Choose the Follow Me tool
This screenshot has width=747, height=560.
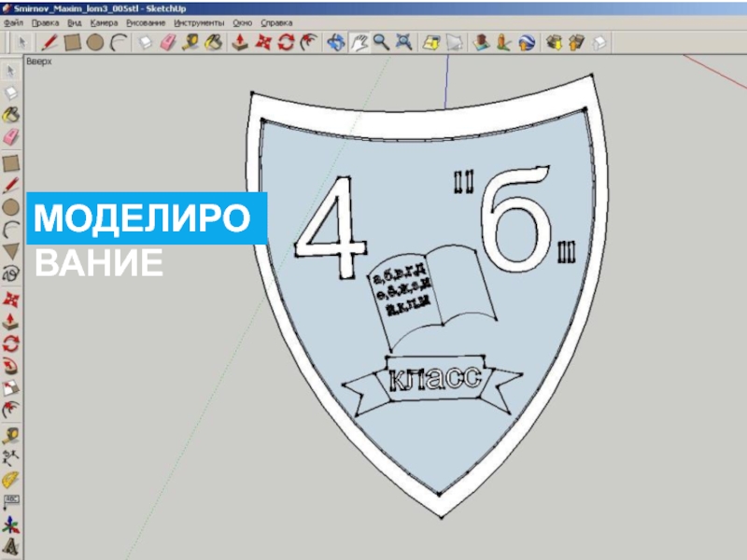tap(11, 366)
